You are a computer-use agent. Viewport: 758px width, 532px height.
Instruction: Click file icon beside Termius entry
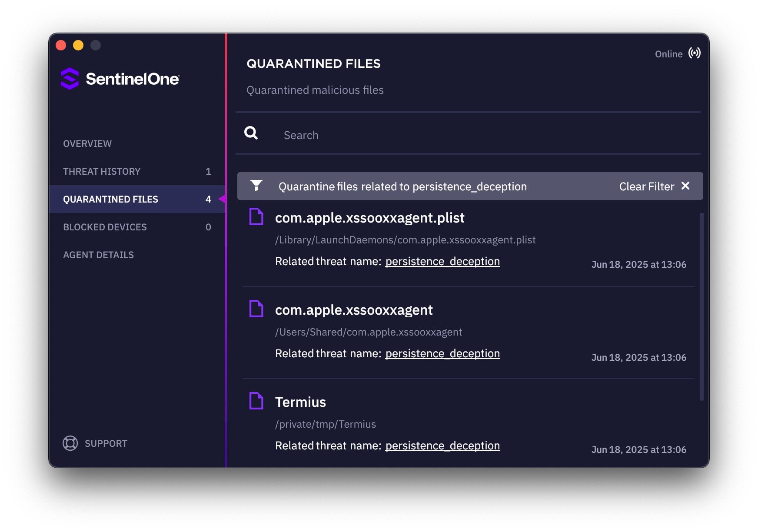[256, 401]
